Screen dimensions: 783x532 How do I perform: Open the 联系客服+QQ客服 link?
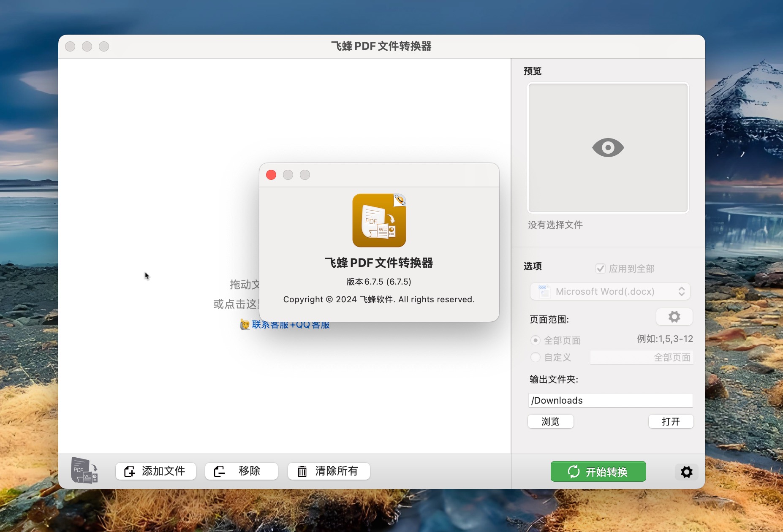tap(291, 325)
